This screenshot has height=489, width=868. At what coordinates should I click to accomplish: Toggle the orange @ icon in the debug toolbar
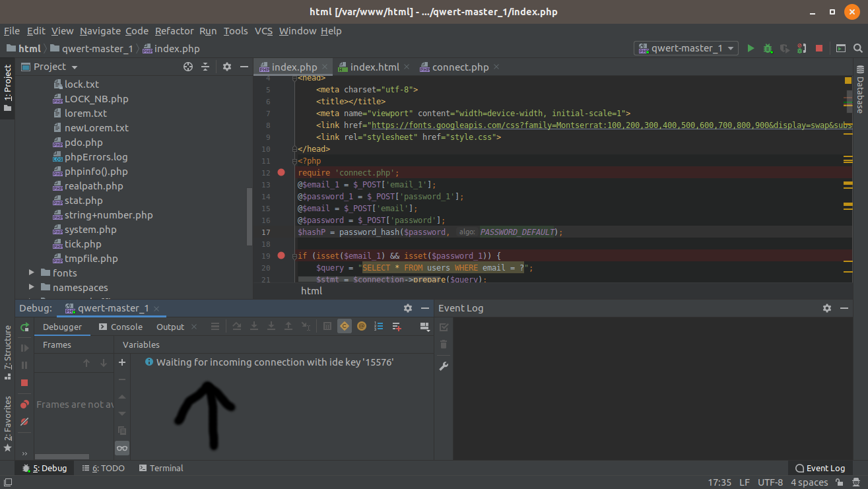tap(362, 326)
